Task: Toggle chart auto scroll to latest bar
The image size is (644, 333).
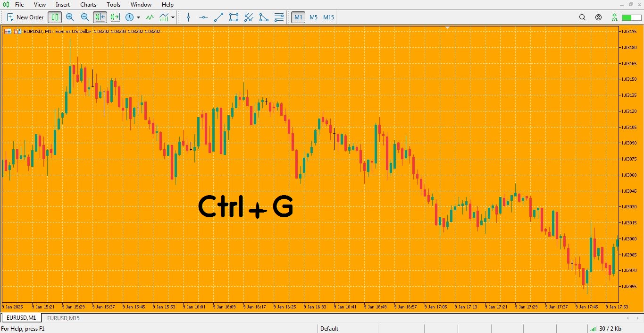Action: tap(100, 17)
